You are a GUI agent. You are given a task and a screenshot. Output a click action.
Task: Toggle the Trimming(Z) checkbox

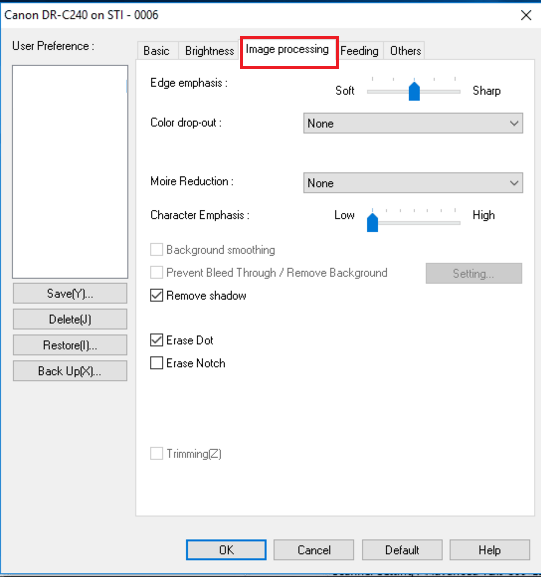(156, 454)
